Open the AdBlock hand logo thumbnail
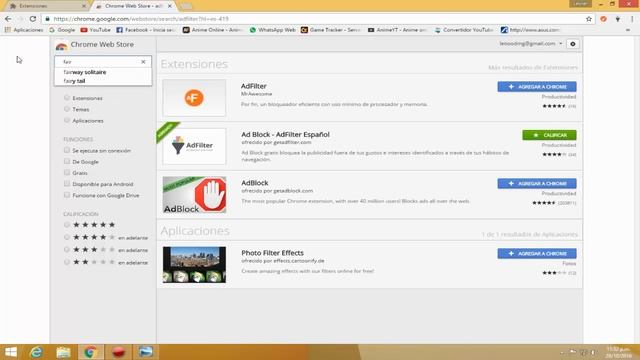 (194, 195)
